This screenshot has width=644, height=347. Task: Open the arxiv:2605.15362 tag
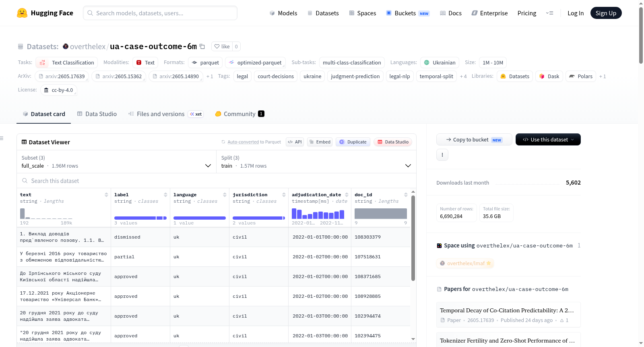(119, 76)
